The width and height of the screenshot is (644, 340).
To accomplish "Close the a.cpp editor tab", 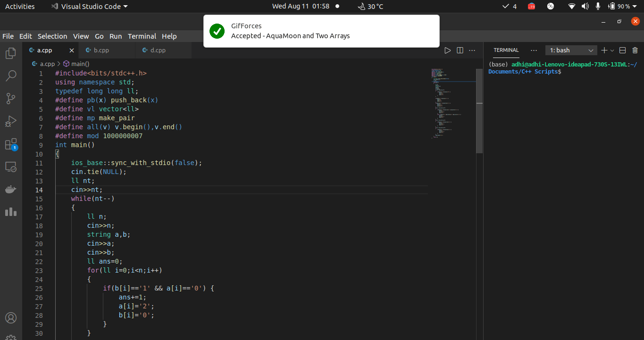I will 72,50.
